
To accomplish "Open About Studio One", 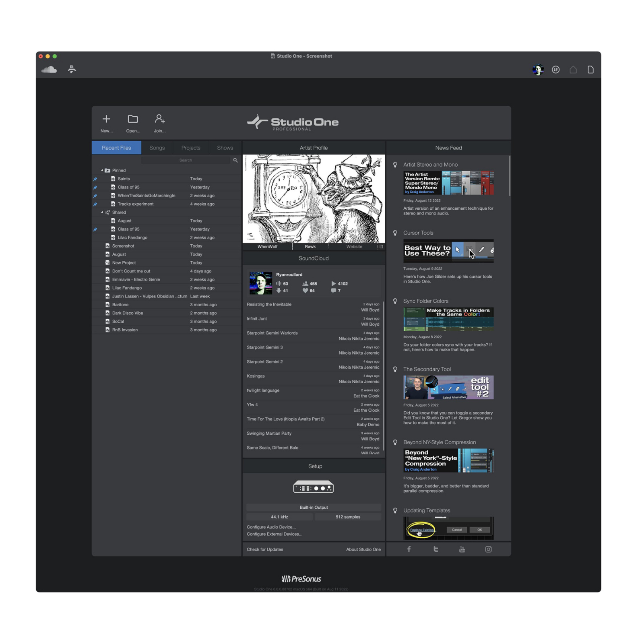I will coord(363,549).
